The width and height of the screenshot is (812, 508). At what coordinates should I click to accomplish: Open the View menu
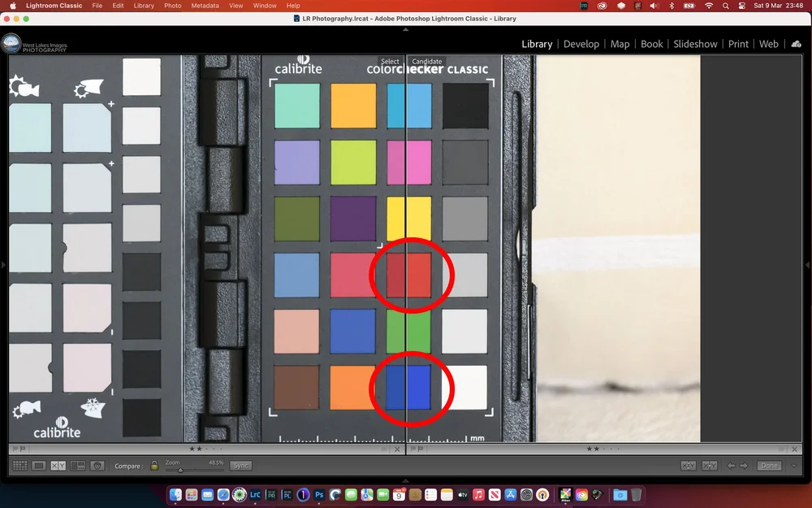pyautogui.click(x=235, y=6)
